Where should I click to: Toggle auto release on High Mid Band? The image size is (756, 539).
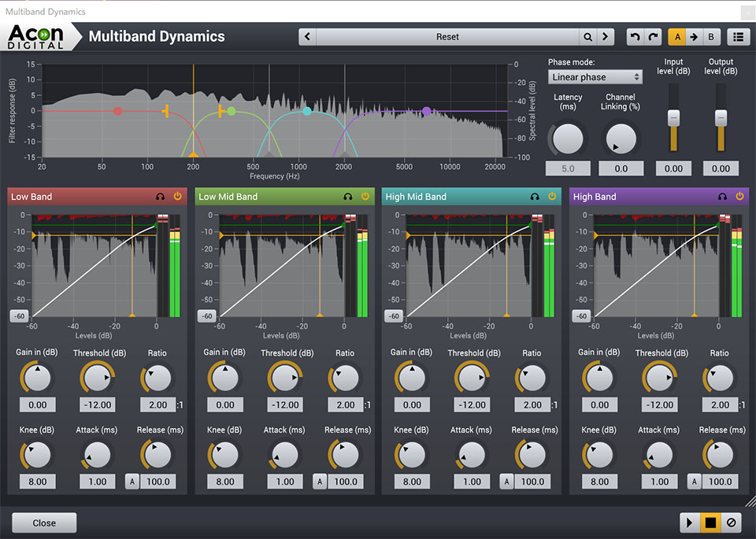click(x=506, y=482)
